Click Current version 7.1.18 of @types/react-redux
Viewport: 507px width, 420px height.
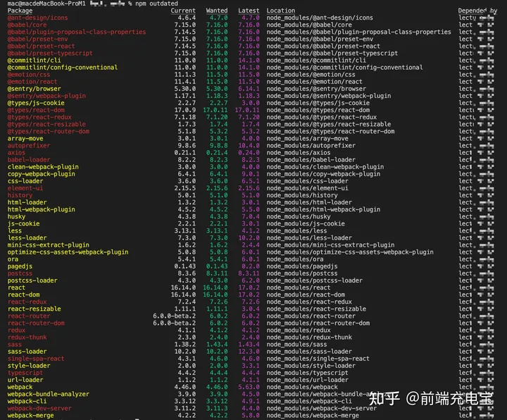(185, 118)
